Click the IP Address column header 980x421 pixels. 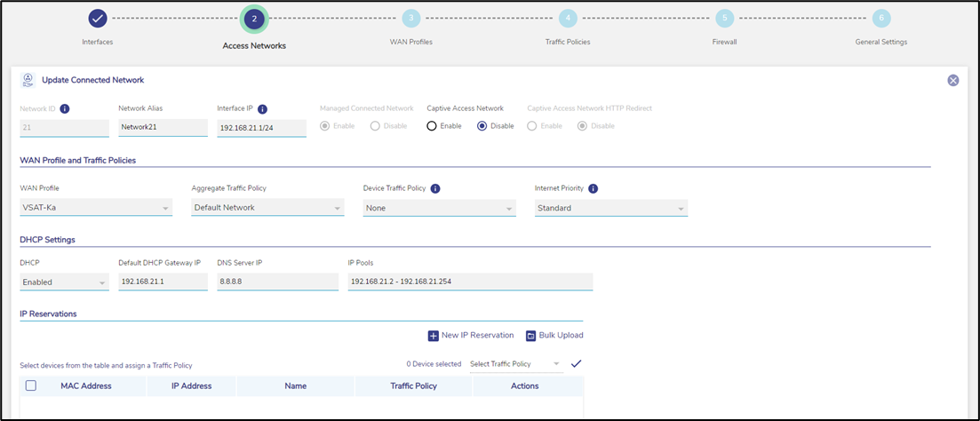click(191, 386)
